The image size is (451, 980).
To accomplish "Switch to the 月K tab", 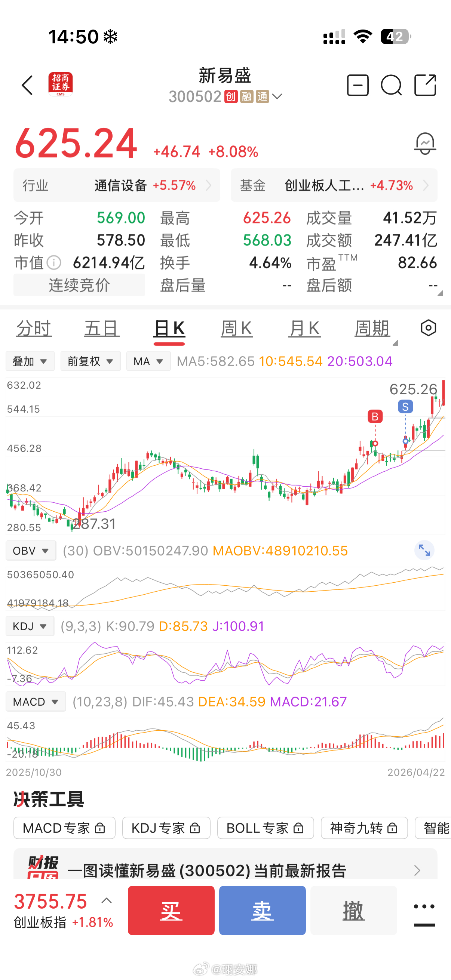I will pos(304,328).
